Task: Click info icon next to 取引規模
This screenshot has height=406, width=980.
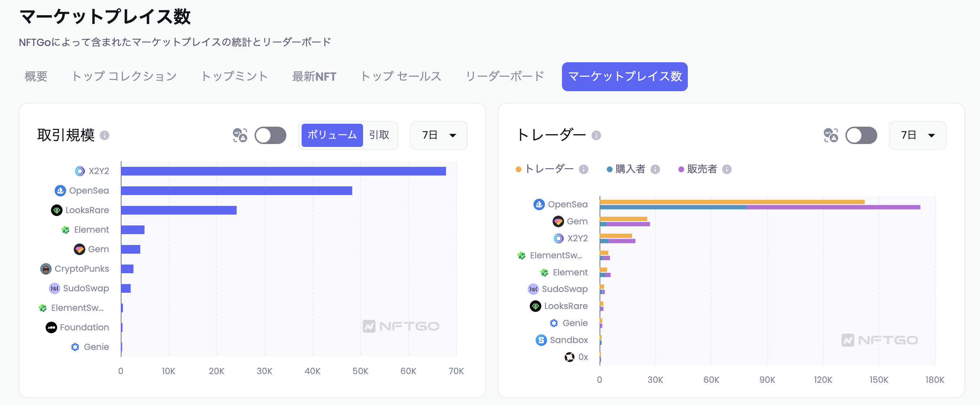Action: (104, 135)
